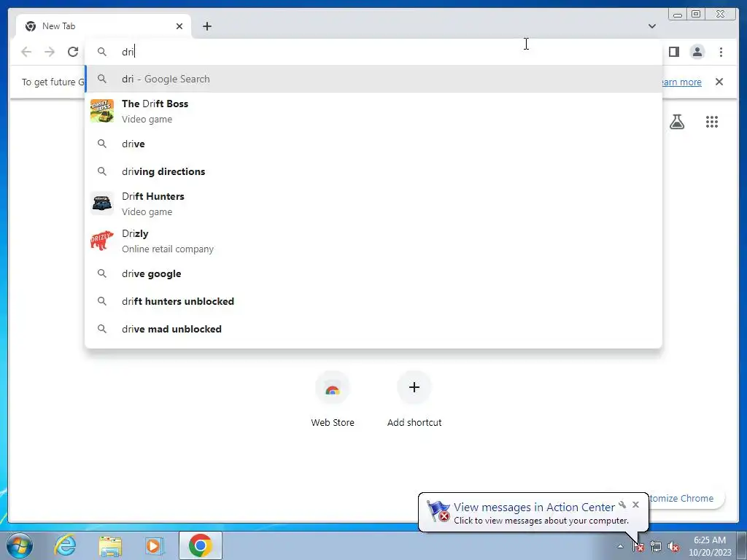Image resolution: width=747 pixels, height=560 pixels.
Task: Click the Drift Hunters game thumbnail
Action: (x=102, y=204)
